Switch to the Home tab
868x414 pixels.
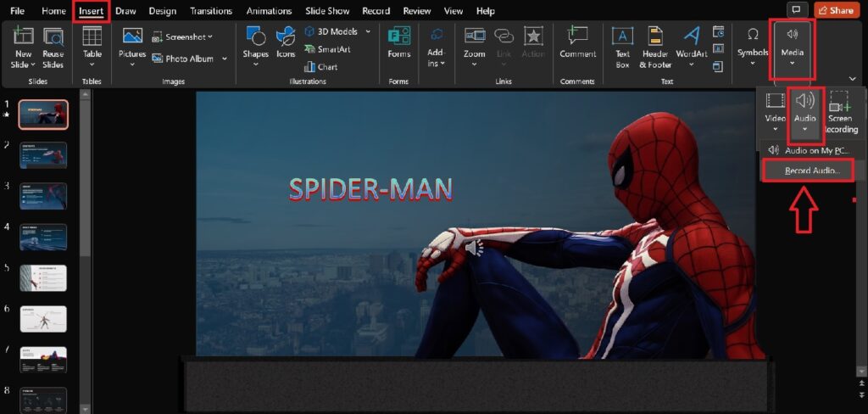[x=53, y=10]
